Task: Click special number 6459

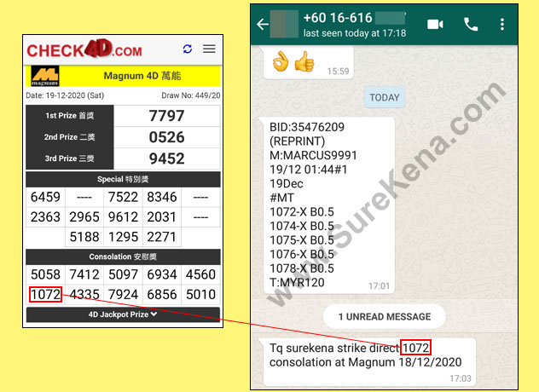Action: [x=45, y=197]
